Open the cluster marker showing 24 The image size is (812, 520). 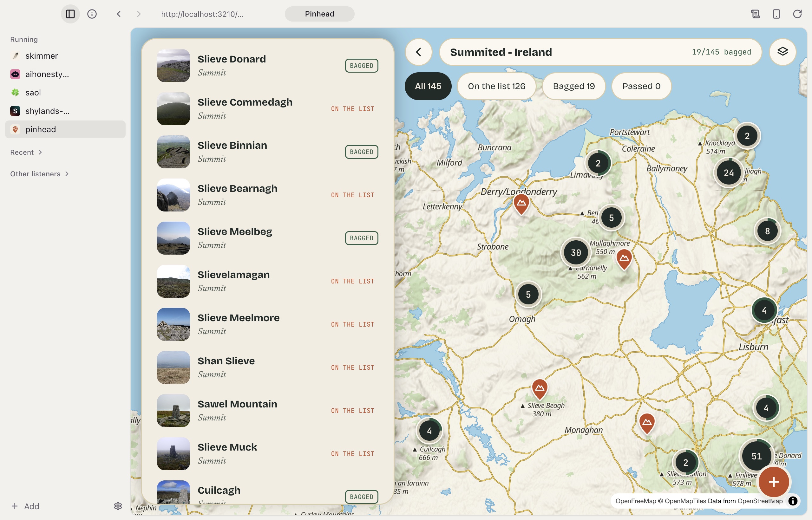[x=728, y=173]
